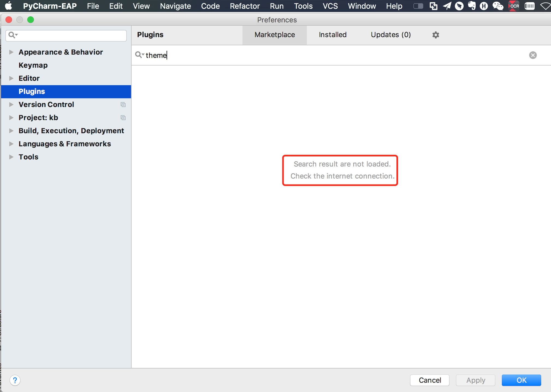551x392 pixels.
Task: Click the gear icon beside Updates tab
Action: coord(435,35)
